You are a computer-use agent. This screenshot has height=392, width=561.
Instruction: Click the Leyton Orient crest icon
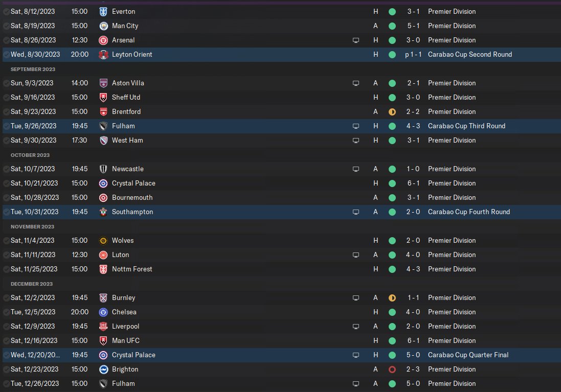(103, 55)
